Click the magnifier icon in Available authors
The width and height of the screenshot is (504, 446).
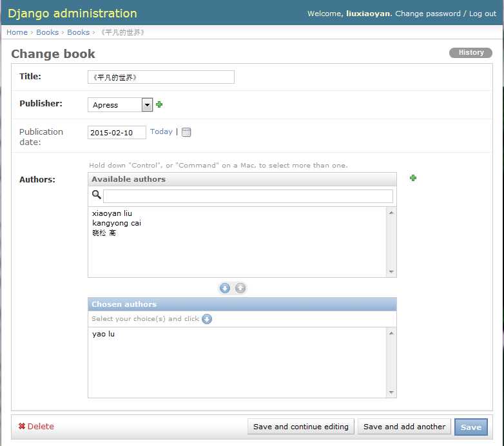tap(97, 195)
